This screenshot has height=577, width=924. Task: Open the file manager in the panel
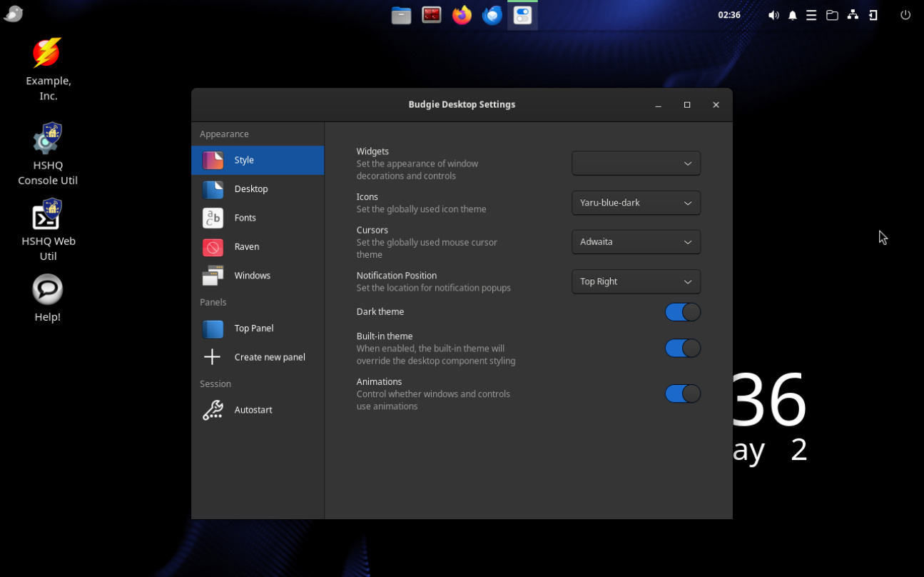tap(401, 15)
